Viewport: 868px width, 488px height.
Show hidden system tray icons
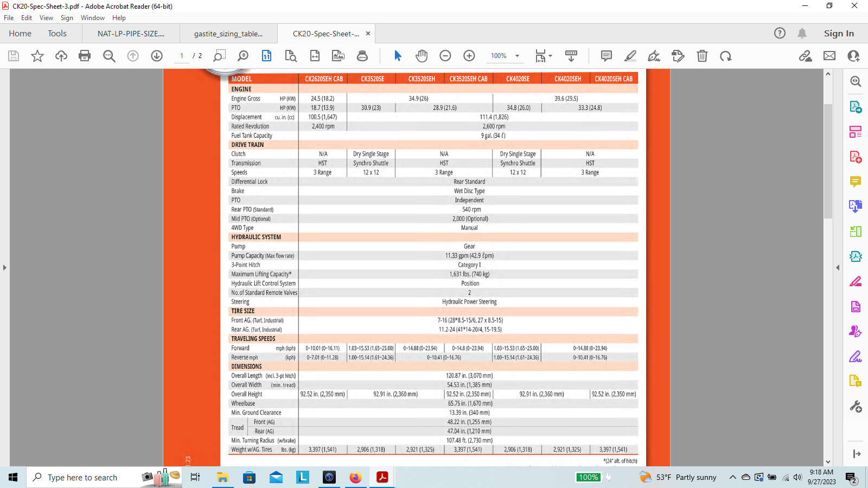[732, 477]
